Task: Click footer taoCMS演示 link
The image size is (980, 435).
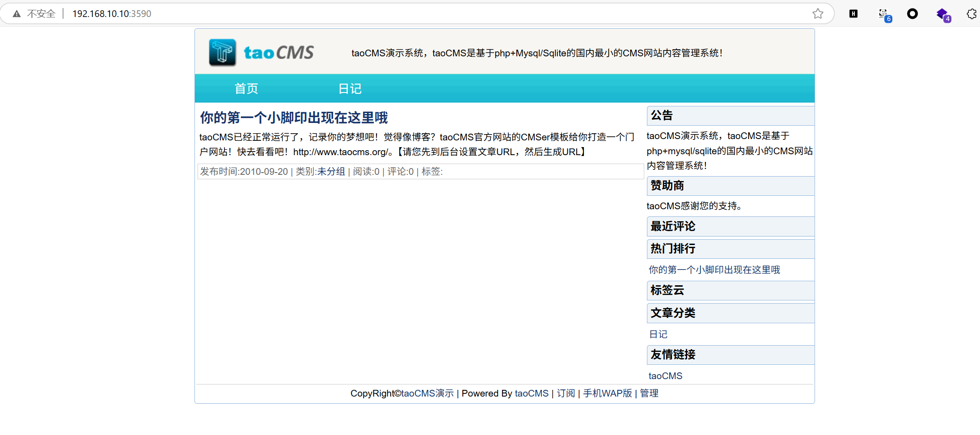Action: 427,393
